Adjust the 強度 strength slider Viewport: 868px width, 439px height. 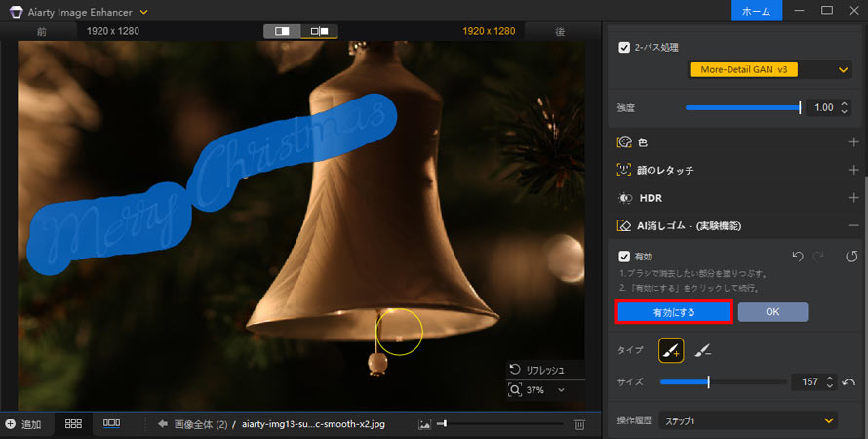[743, 107]
